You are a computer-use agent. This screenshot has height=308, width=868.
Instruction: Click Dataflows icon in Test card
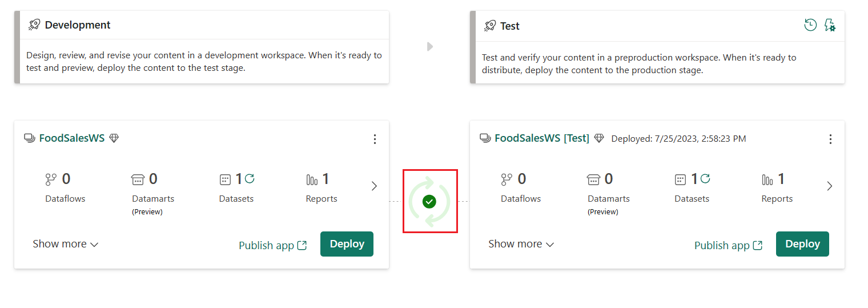507,179
